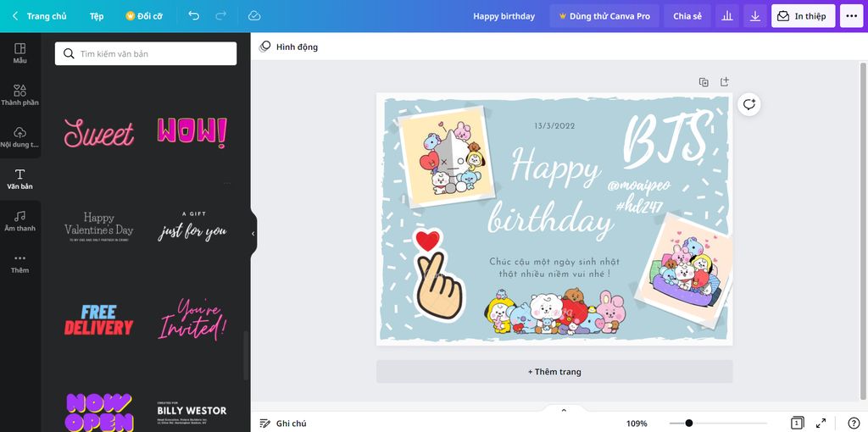
Task: Undo the last action
Action: pyautogui.click(x=194, y=16)
